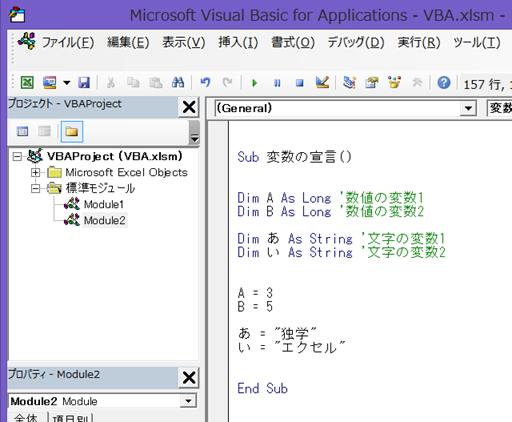The width and height of the screenshot is (512, 422).
Task: Click the VBA application icon in title bar
Action: (x=17, y=15)
